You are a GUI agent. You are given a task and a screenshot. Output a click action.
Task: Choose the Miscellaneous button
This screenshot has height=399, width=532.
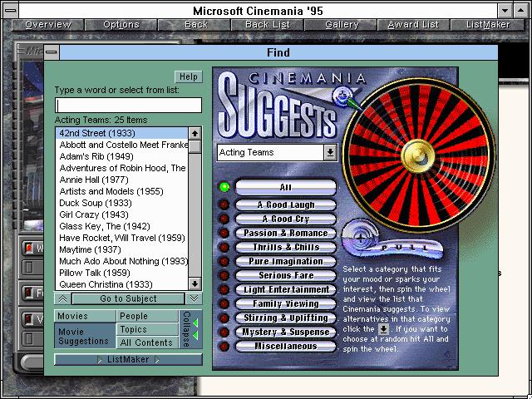(286, 347)
